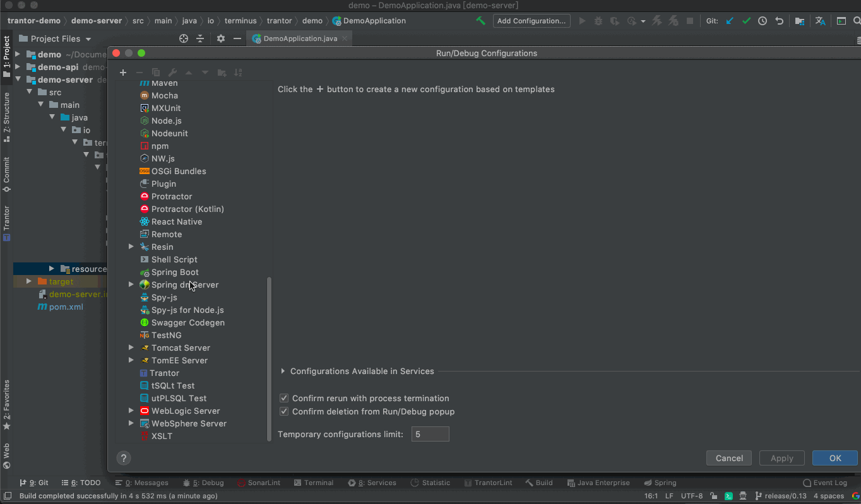Expand the WebSphere Server node
Screen dimensions: 861x504
coord(131,423)
